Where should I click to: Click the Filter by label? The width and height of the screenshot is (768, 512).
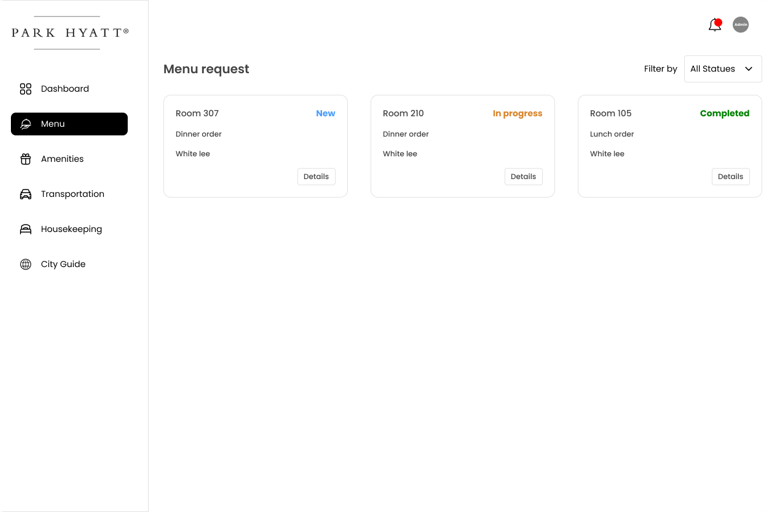(660, 69)
